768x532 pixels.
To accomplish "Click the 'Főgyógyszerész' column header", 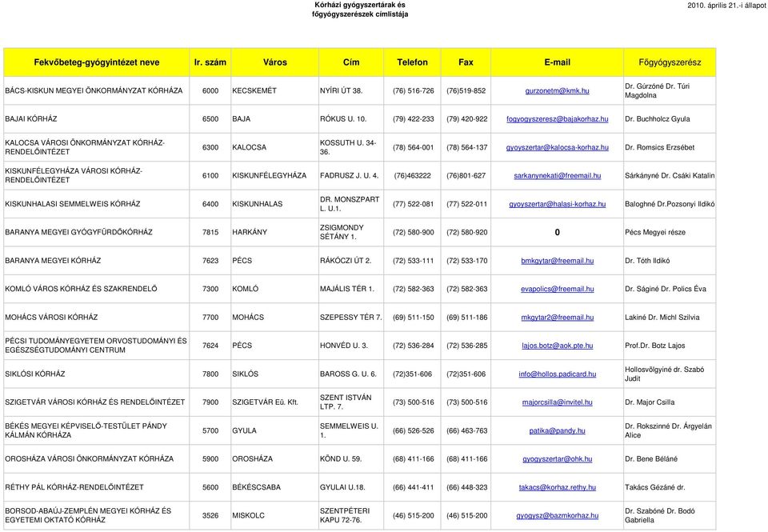I will 670,62.
